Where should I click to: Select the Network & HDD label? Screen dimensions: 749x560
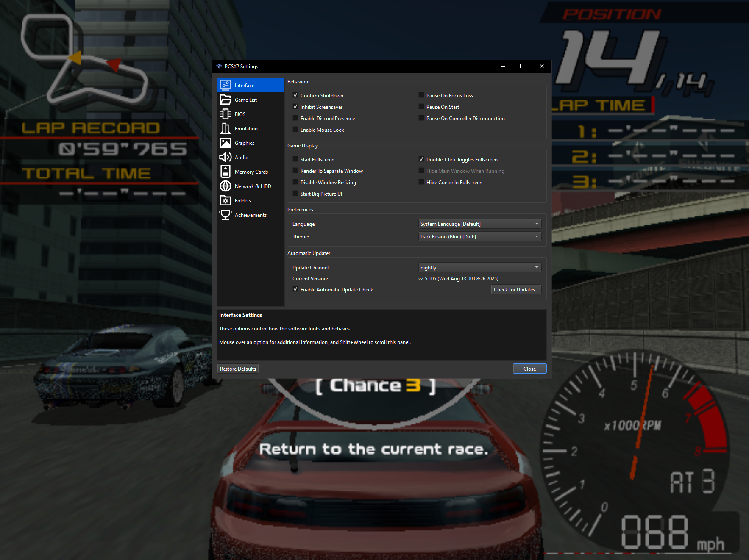[253, 186]
